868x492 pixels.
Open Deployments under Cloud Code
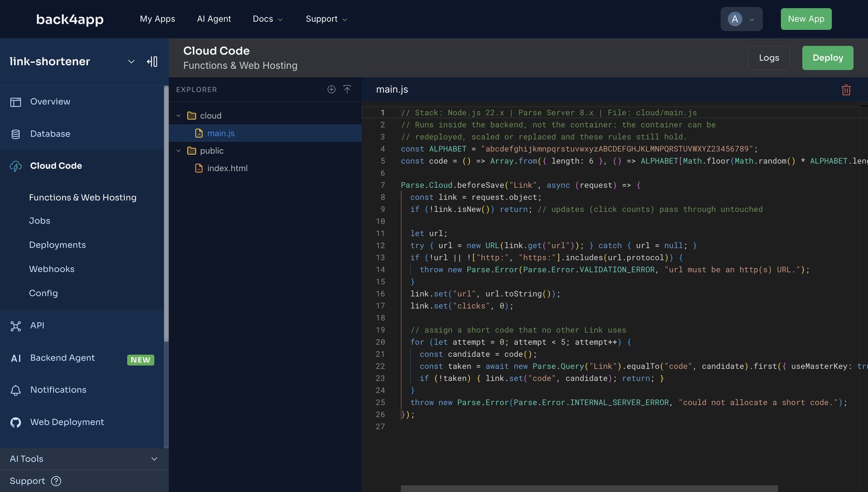tap(58, 245)
